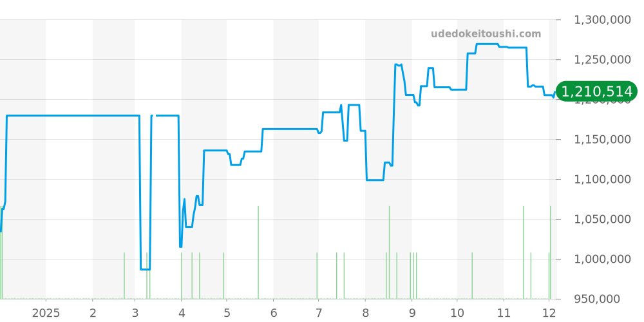The width and height of the screenshot is (644, 322).
Task: Select the month 11 x-axis label
Action: (504, 313)
